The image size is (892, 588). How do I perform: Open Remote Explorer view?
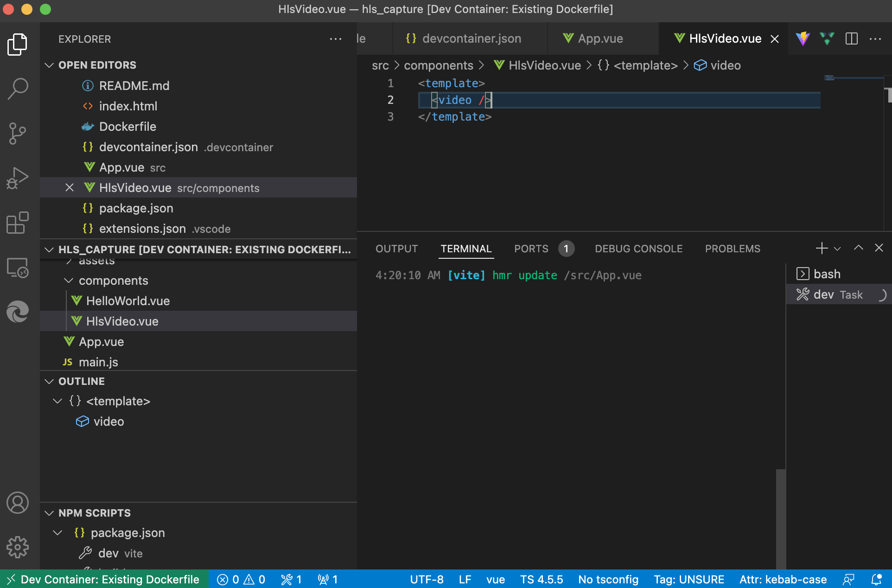pyautogui.click(x=18, y=268)
